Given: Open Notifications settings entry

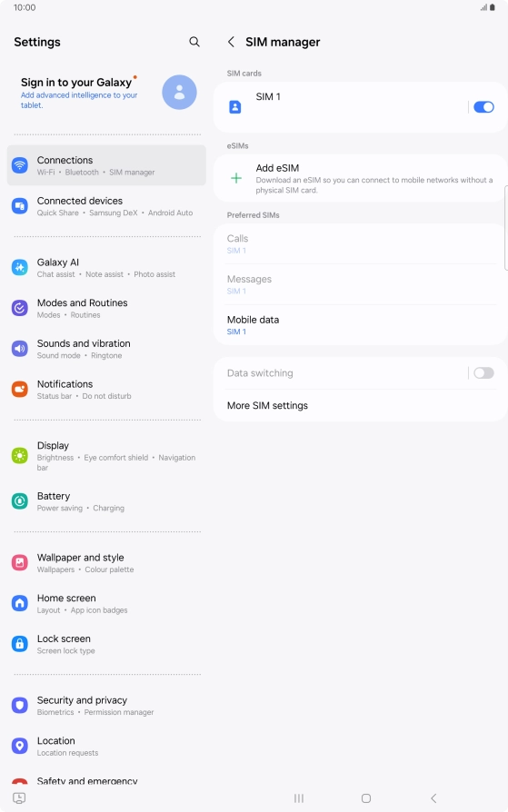Looking at the screenshot, I should [106, 390].
